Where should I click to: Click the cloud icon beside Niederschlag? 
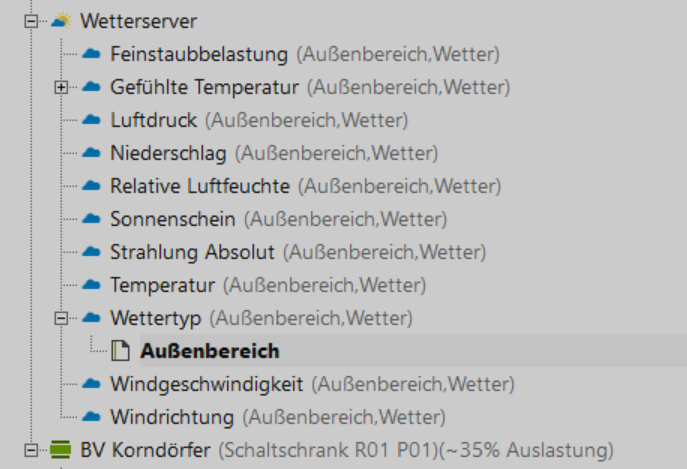click(92, 154)
